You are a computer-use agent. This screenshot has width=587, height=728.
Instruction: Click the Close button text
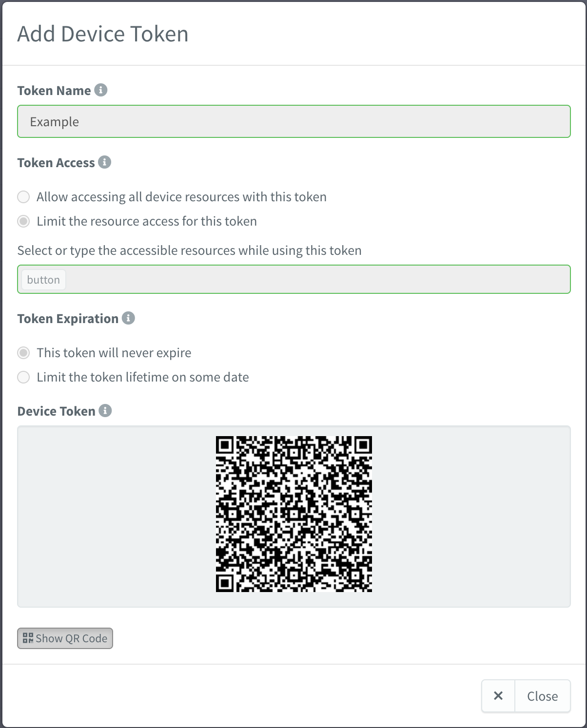(x=542, y=696)
